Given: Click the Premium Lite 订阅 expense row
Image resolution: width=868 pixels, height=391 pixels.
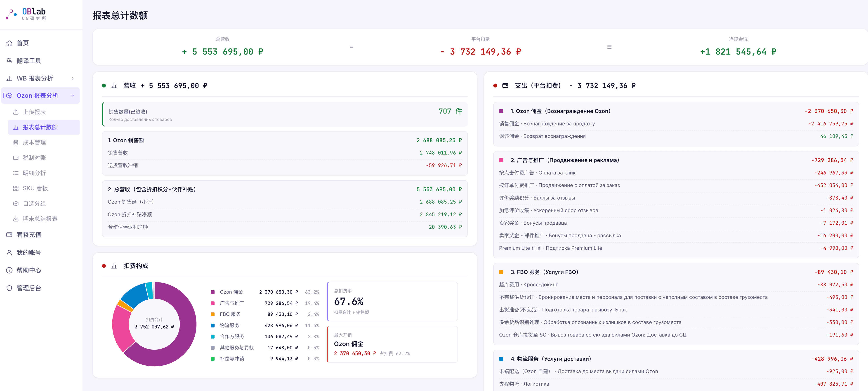Looking at the screenshot, I should coord(676,249).
